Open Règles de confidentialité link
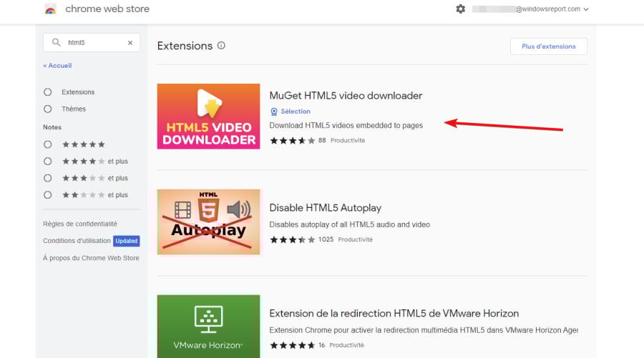644x358 pixels. (80, 224)
